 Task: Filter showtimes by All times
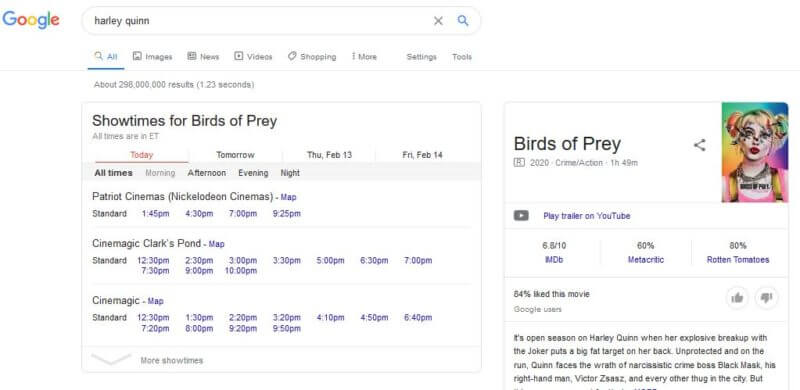coord(113,173)
